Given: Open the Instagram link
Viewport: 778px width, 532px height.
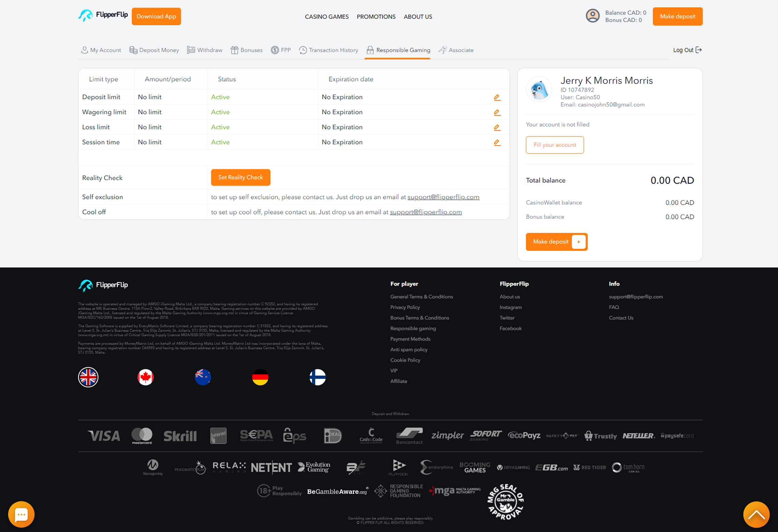Looking at the screenshot, I should pyautogui.click(x=510, y=307).
